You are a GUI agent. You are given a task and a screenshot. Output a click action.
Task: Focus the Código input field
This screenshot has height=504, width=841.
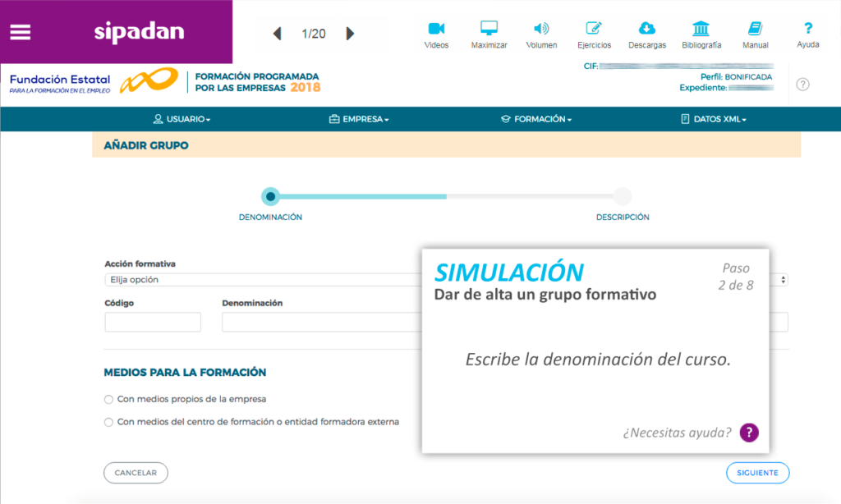(x=153, y=323)
